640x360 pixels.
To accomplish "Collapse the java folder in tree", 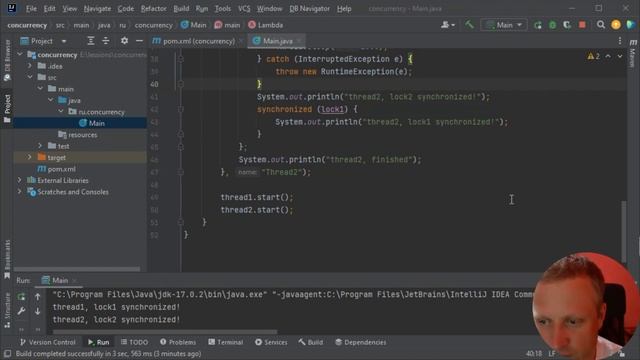I will 50,100.
